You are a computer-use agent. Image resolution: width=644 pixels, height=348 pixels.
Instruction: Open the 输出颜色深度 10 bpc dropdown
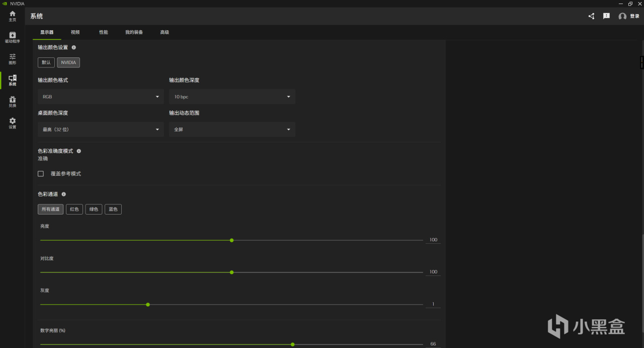pyautogui.click(x=232, y=97)
